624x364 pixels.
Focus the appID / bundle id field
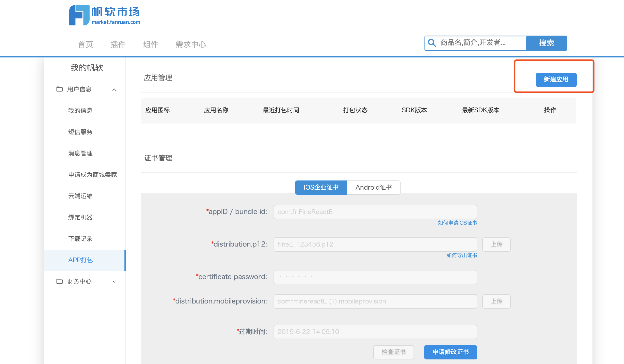(x=375, y=212)
